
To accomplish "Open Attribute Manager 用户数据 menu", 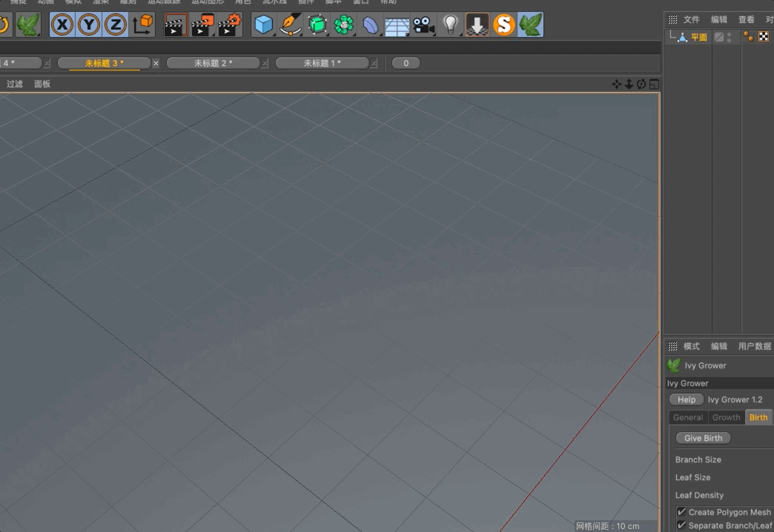I will [754, 347].
